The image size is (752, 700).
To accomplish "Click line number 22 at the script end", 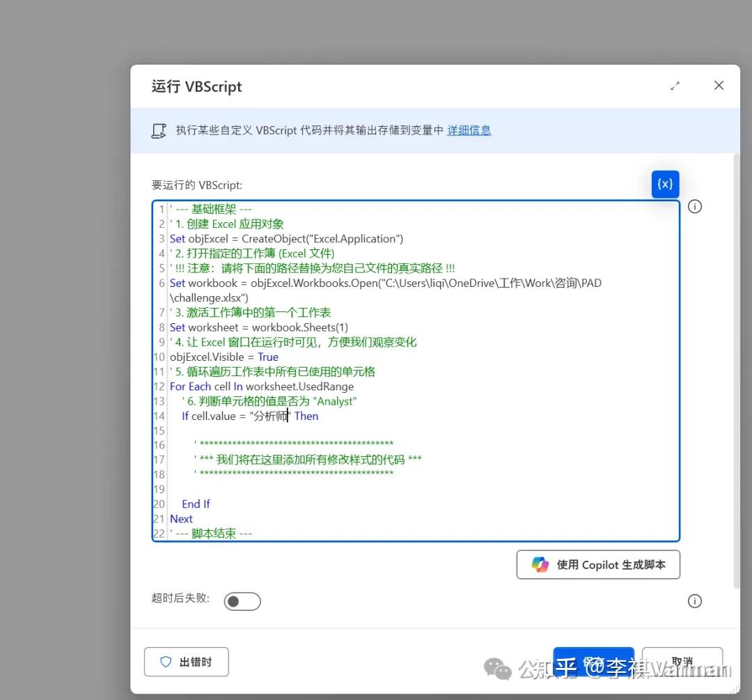I will pos(159,533).
